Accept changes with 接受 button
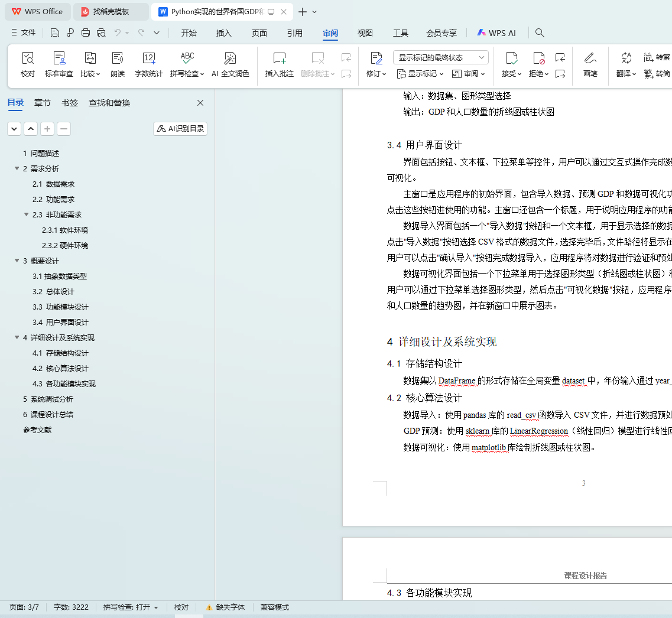Image resolution: width=672 pixels, height=618 pixels. click(x=511, y=64)
